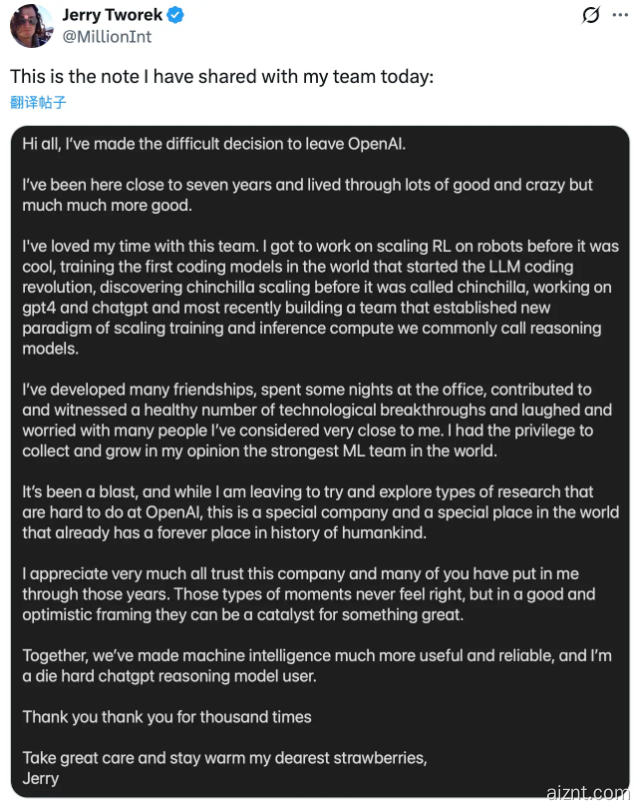Click the "Jerry" signature at the note's end
This screenshot has height=810, width=640.
point(41,777)
